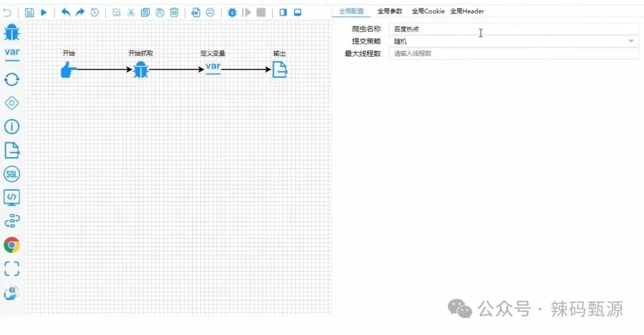Pick the var define-variable node in the sidebar

(12, 54)
